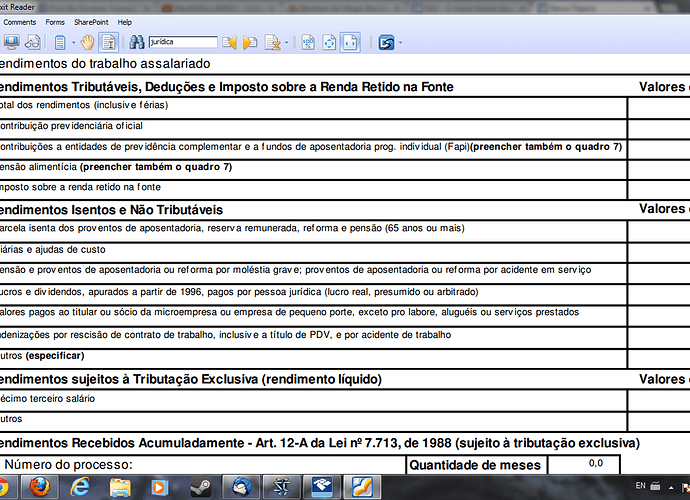Screen dimensions: 690x500
Task: Click the search field containing 'jurídica'
Action: coord(183,42)
